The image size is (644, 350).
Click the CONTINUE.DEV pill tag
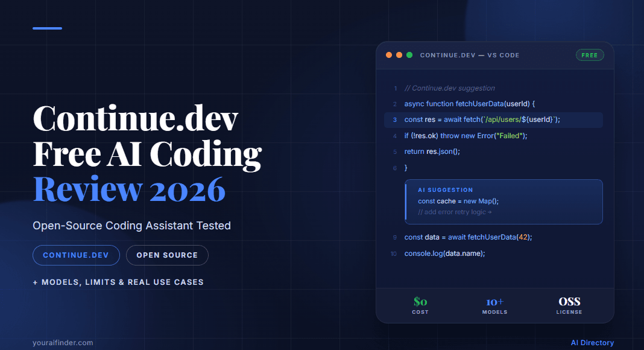(76, 255)
